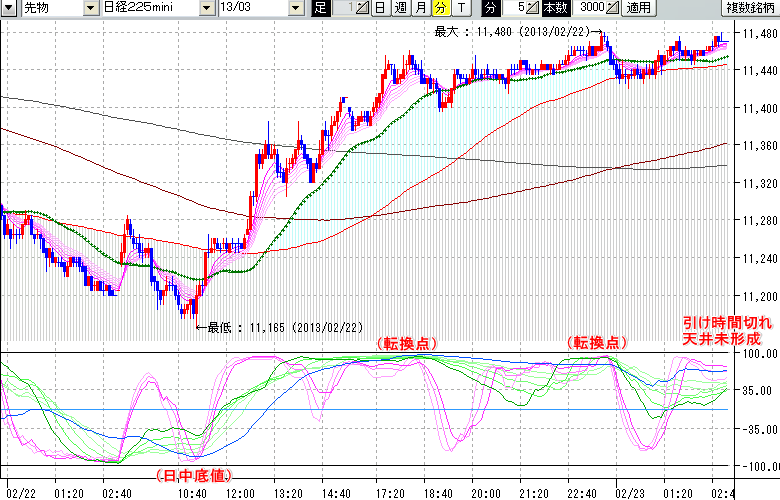Click the spinner beside the minutes value 5
The height and width of the screenshot is (500, 780).
(x=534, y=8)
